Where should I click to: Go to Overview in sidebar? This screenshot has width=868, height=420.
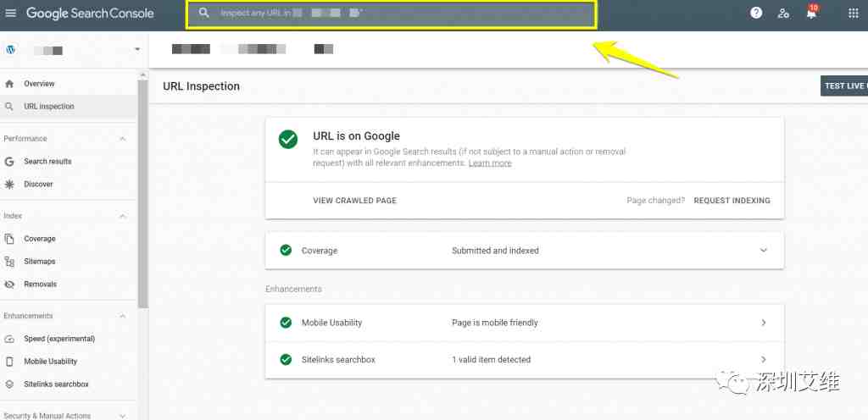(39, 84)
